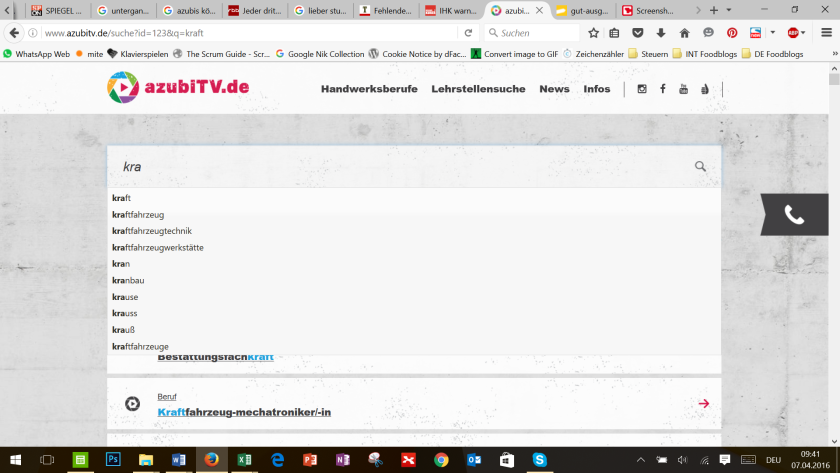Open dropdown next to screenshot toolbar icon
Viewport: 840px width, 473px height.
click(x=772, y=33)
